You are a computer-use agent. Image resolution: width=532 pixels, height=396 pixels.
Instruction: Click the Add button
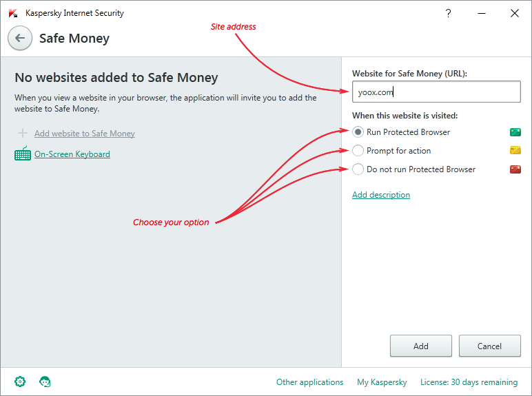(x=421, y=346)
